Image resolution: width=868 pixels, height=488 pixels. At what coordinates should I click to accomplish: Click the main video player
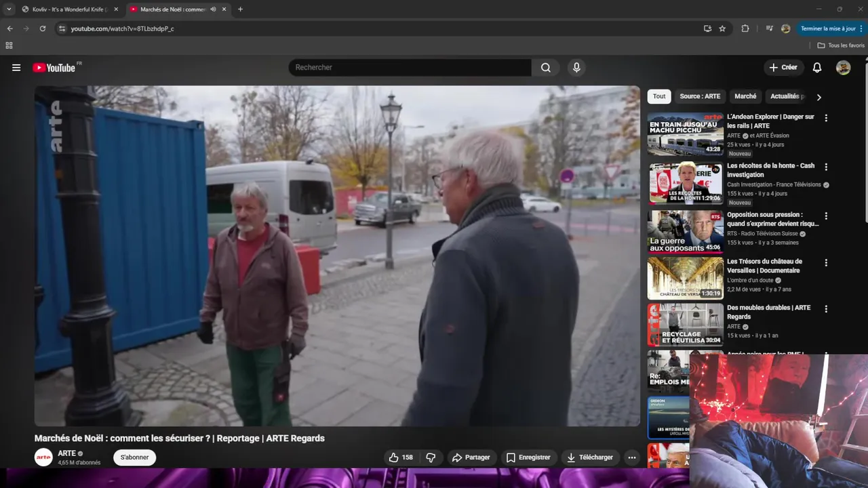337,256
